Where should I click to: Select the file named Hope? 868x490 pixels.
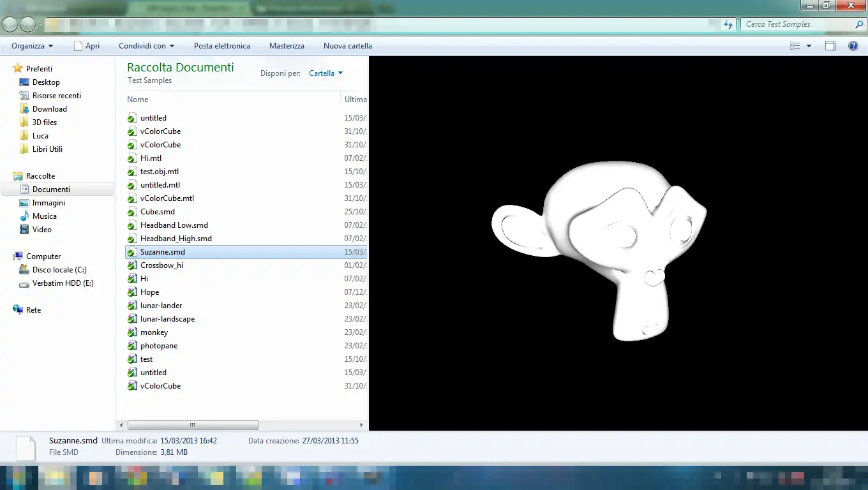[150, 292]
